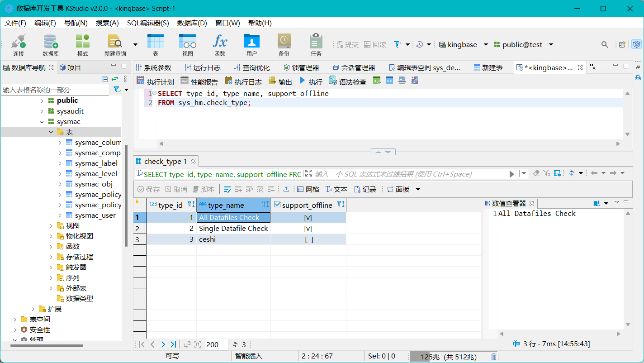Viewport: 644px width, 363px height.
Task: Click the search magnifier icon in main toolbar
Action: click(x=605, y=44)
